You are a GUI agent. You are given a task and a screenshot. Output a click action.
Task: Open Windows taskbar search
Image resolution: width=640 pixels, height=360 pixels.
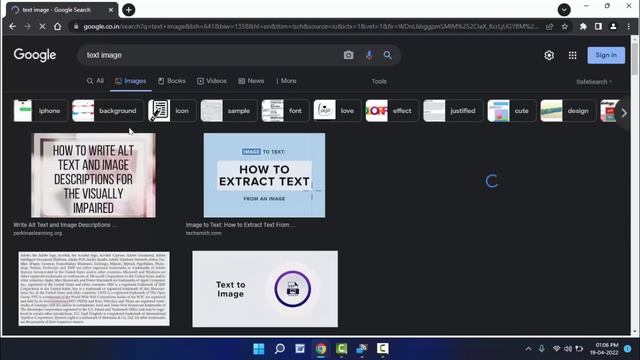click(280, 349)
